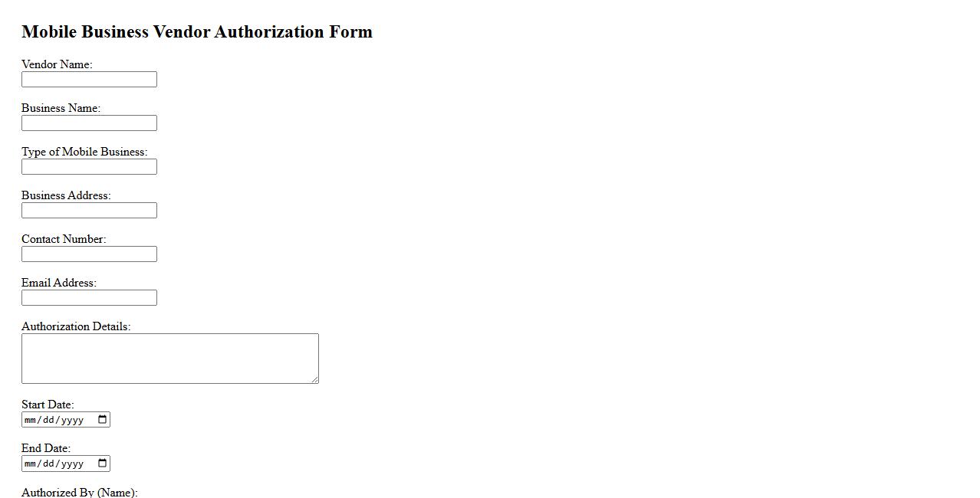980x498 pixels.
Task: Select the month segment of Start Date
Action: pyautogui.click(x=31, y=420)
